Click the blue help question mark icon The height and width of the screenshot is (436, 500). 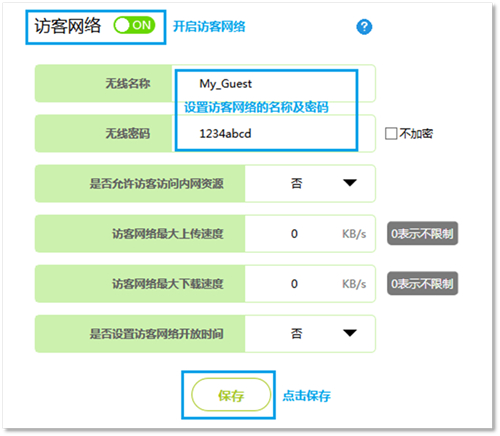[x=364, y=27]
